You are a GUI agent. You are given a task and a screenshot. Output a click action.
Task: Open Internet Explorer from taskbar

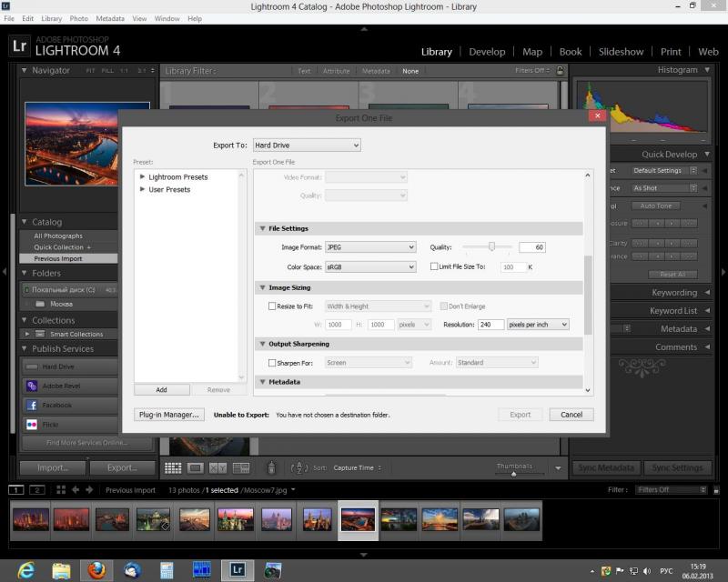click(x=26, y=570)
